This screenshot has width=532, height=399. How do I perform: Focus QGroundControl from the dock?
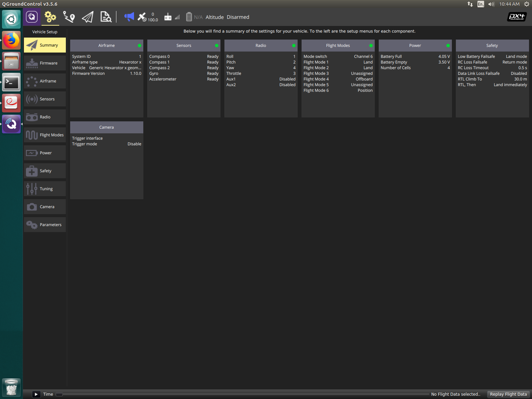11,124
